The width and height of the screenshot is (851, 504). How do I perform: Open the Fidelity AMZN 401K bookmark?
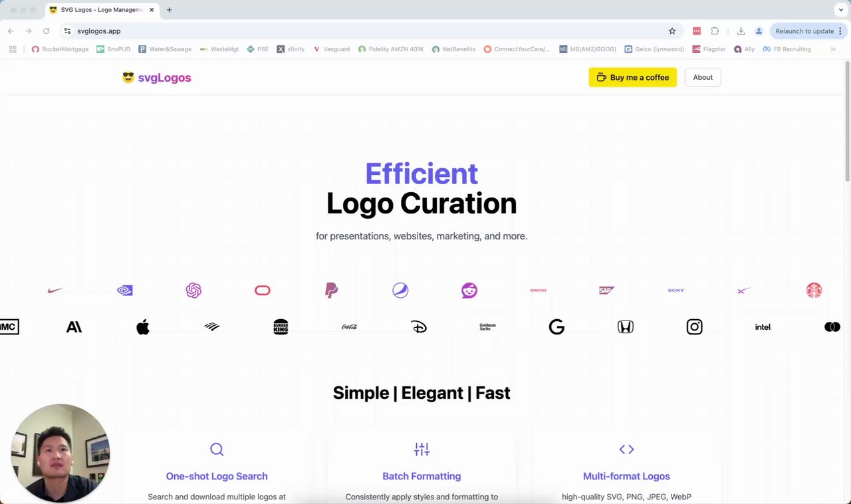tap(390, 49)
